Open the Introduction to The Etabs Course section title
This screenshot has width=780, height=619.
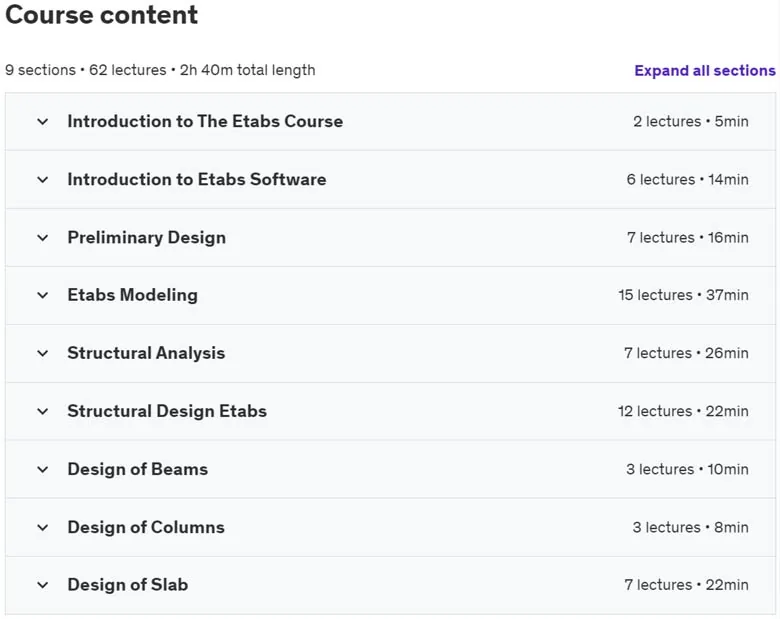pyautogui.click(x=205, y=121)
